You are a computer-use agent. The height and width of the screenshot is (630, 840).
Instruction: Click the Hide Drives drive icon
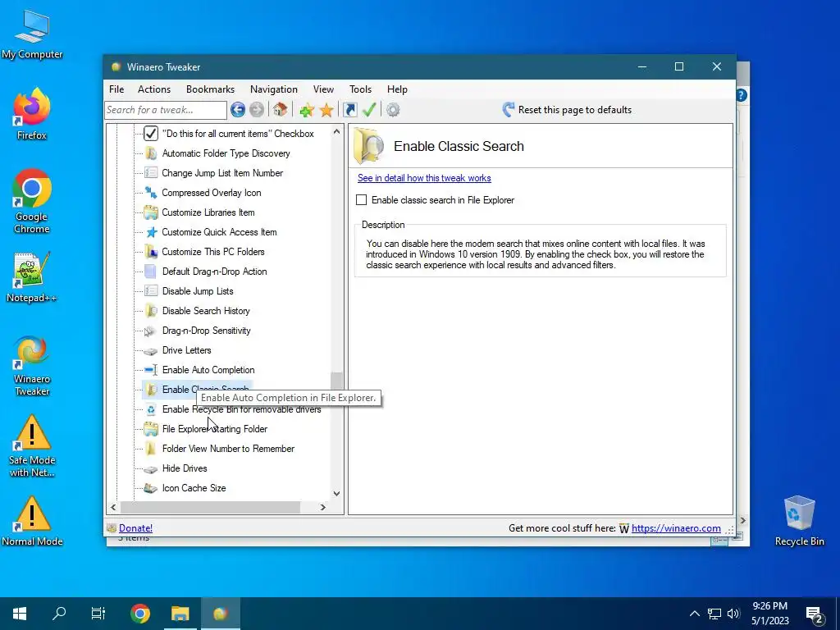coord(151,468)
